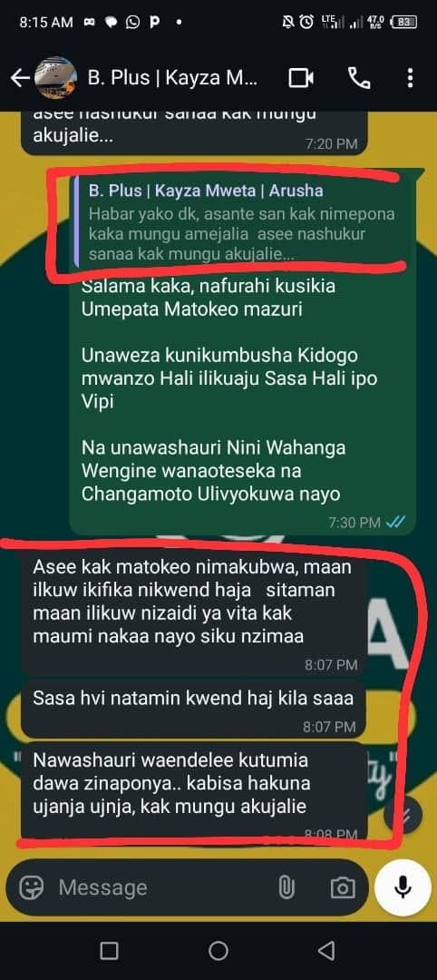Viewport: 437px width, 980px height.
Task: Tap the Android back triangle button
Action: [325, 951]
